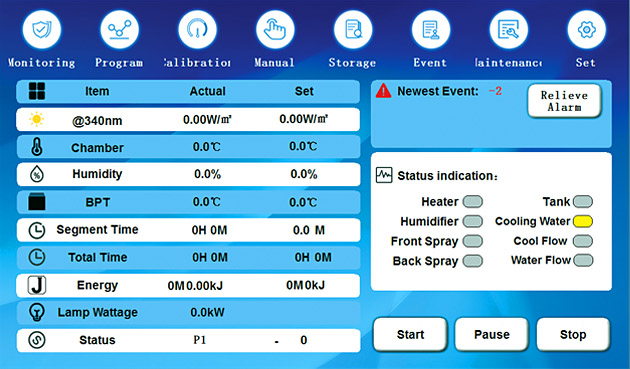Open the Storage document-search icon

[x=353, y=30]
